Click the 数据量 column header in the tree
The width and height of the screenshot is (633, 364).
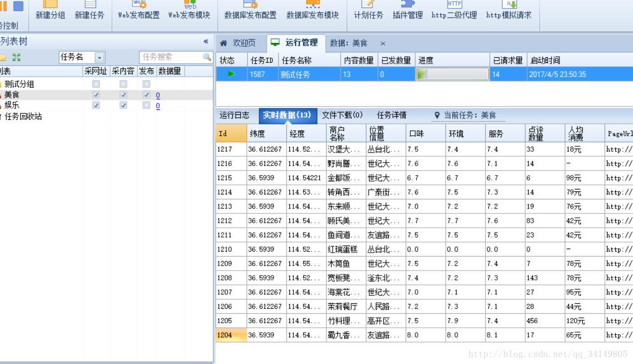click(x=170, y=71)
